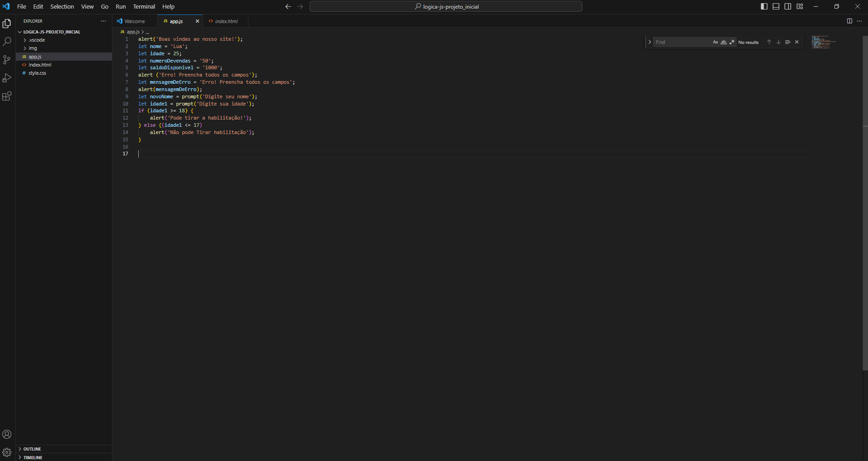Open the View menu
Screen dimensions: 868x461
coord(87,6)
